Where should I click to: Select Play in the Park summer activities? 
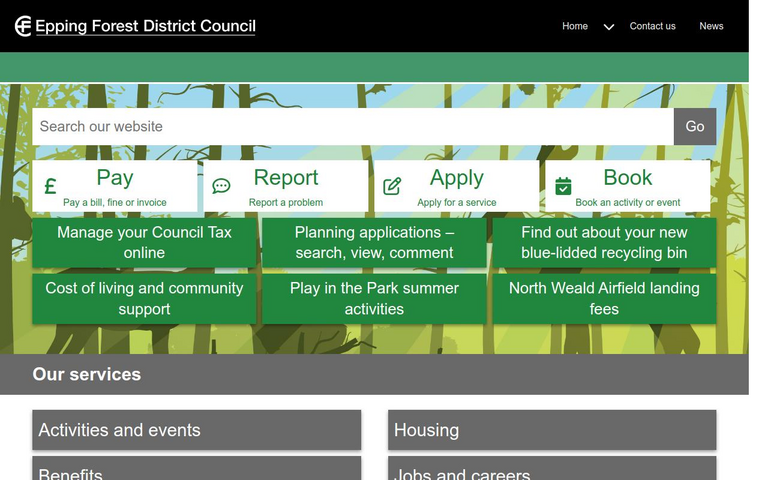point(374,299)
